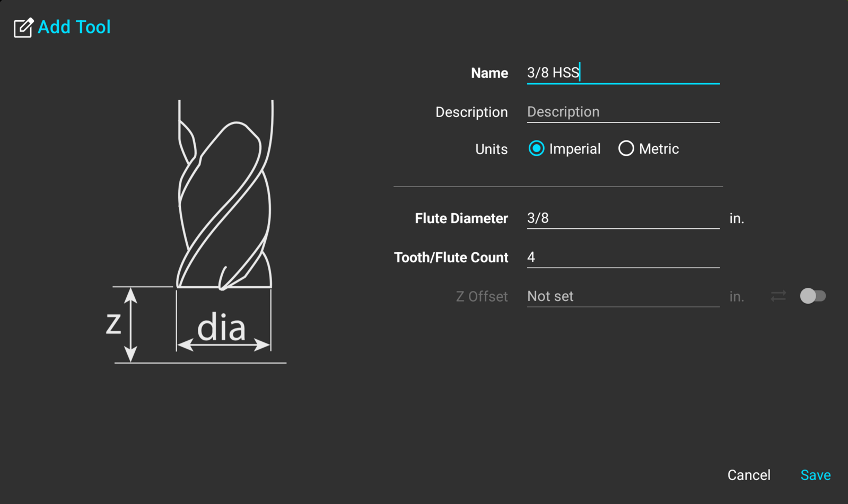Click the swap arrows icon beside Z Offset
This screenshot has height=504, width=848.
(x=778, y=296)
